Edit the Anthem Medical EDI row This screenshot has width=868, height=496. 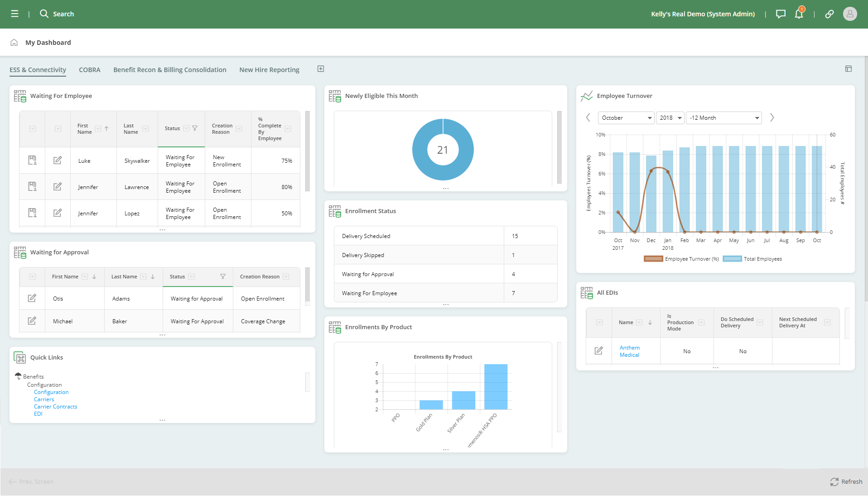pyautogui.click(x=599, y=351)
